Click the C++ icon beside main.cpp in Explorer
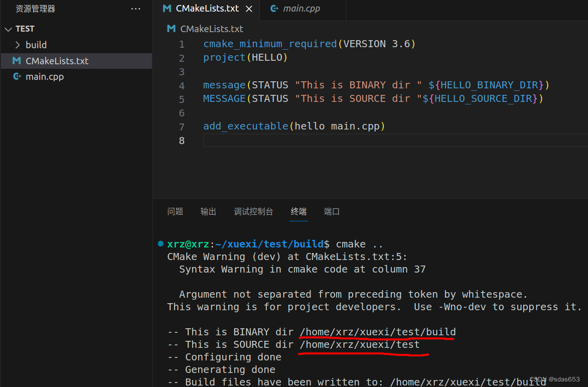Viewport: 588px width, 387px height. pyautogui.click(x=17, y=77)
